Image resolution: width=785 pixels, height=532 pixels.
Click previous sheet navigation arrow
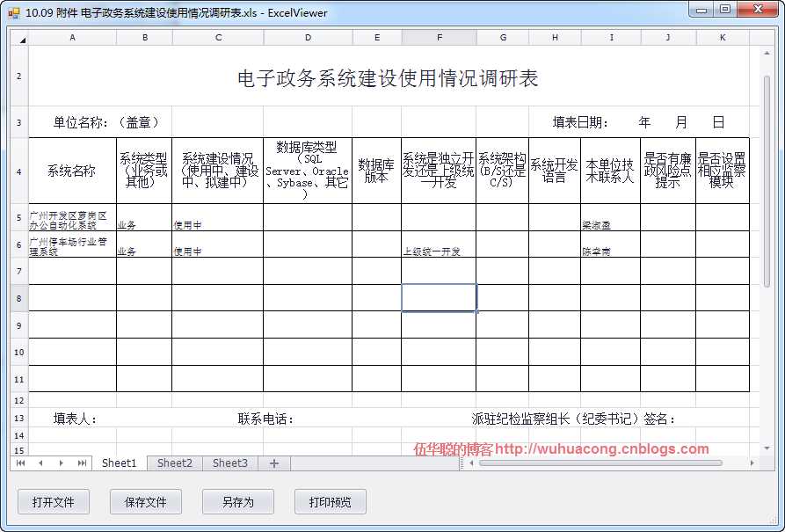point(40,463)
